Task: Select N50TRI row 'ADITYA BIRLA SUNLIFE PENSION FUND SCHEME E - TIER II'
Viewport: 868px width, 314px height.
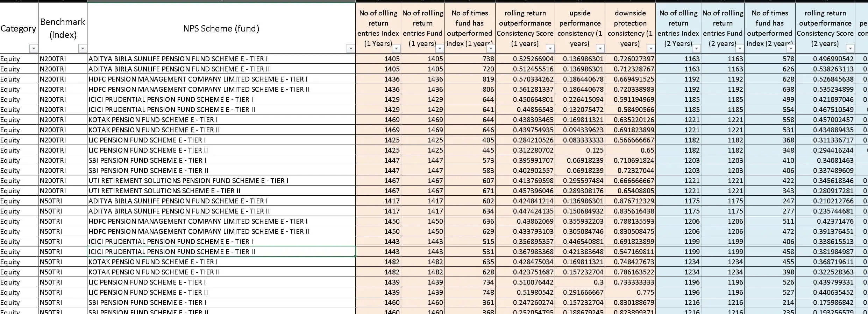Action: [221, 211]
